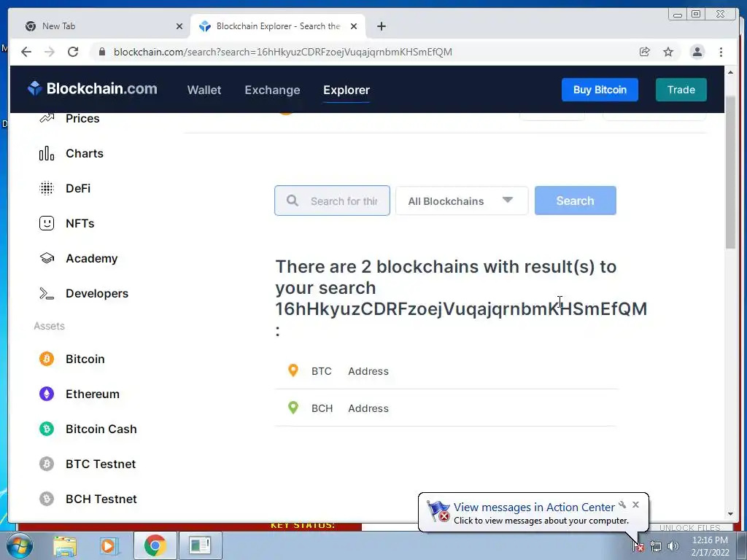The width and height of the screenshot is (747, 560).
Task: Click the volume speaker tray icon
Action: coord(673,546)
